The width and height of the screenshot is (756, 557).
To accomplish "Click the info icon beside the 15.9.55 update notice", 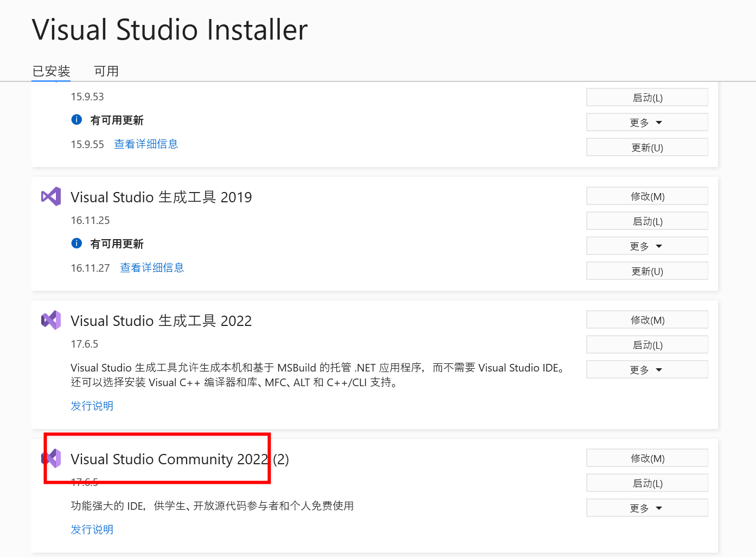I will click(76, 120).
